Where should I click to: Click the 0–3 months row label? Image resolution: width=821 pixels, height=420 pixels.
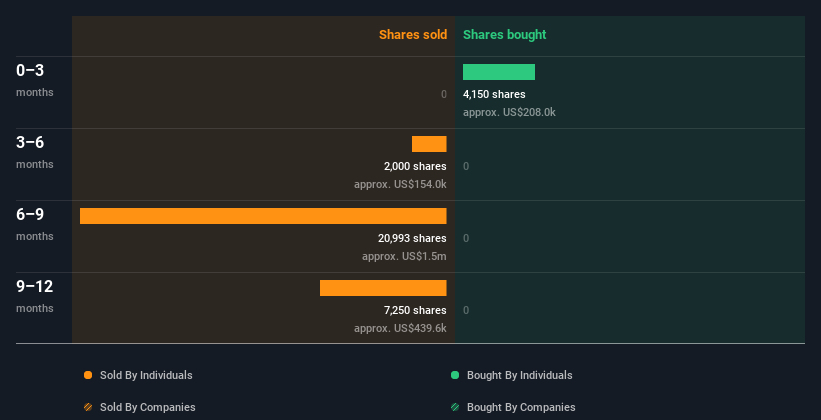pyautogui.click(x=35, y=80)
